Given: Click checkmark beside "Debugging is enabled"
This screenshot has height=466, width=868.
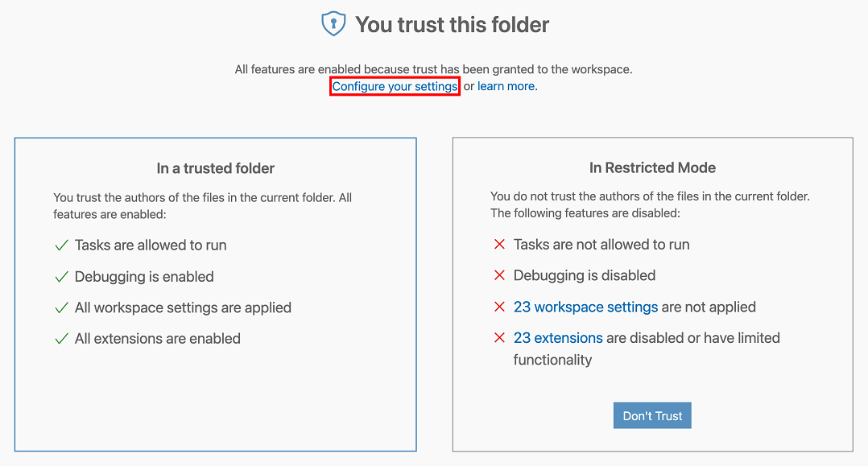Looking at the screenshot, I should pyautogui.click(x=60, y=276).
